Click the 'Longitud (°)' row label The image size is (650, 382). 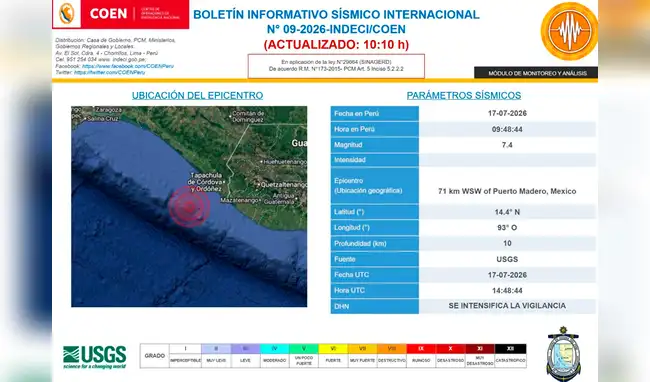point(352,227)
